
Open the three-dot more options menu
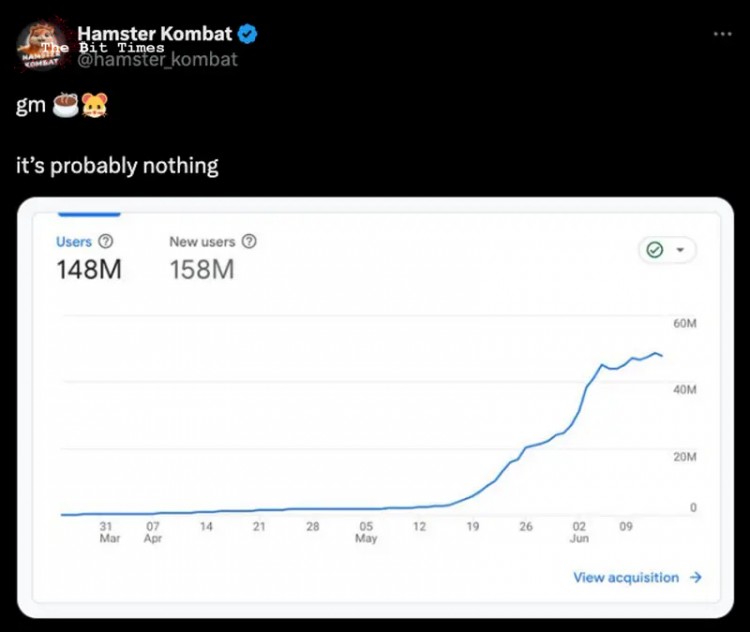(722, 33)
